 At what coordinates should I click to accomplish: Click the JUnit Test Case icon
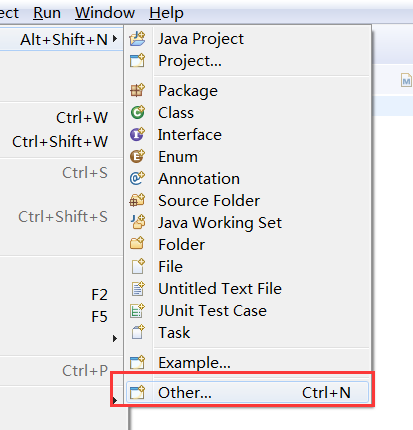[x=137, y=310]
